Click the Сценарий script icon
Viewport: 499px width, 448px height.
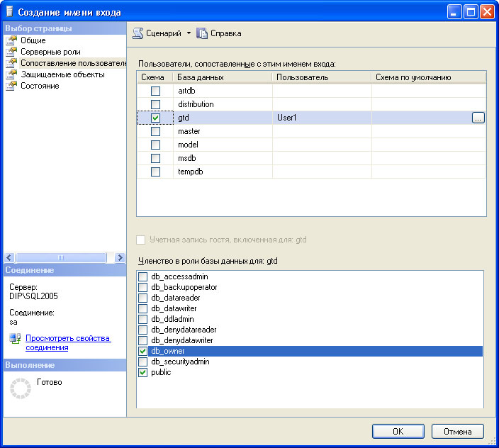[x=138, y=33]
